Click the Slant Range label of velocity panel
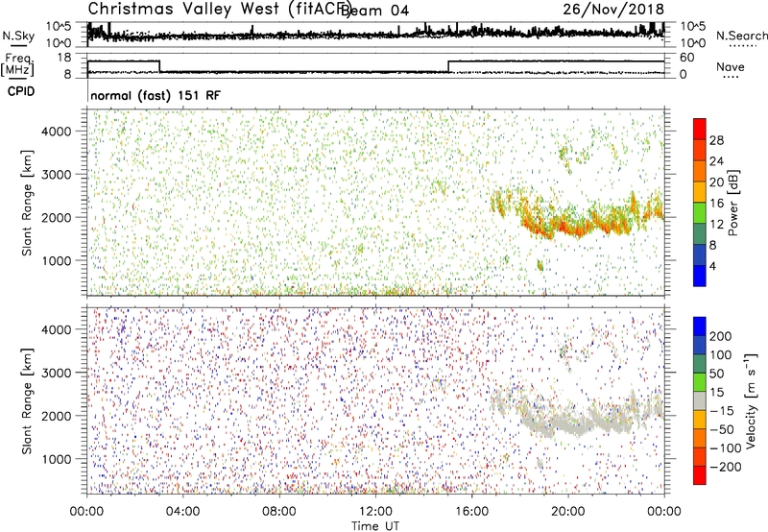This screenshot has width=768, height=532. (27, 401)
